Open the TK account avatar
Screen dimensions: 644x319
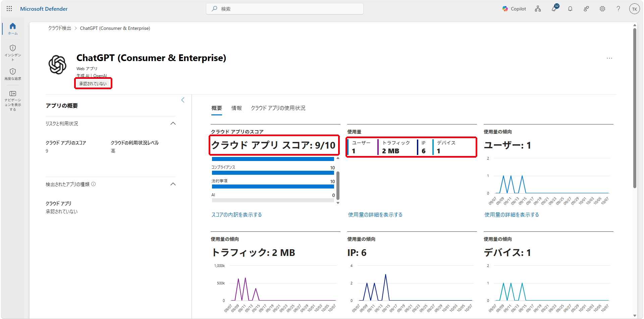[x=634, y=9]
